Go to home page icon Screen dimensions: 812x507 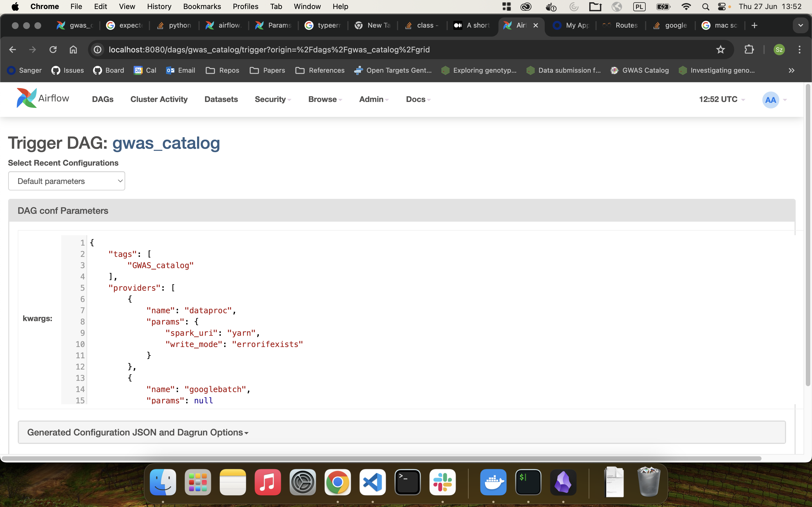[73, 50]
